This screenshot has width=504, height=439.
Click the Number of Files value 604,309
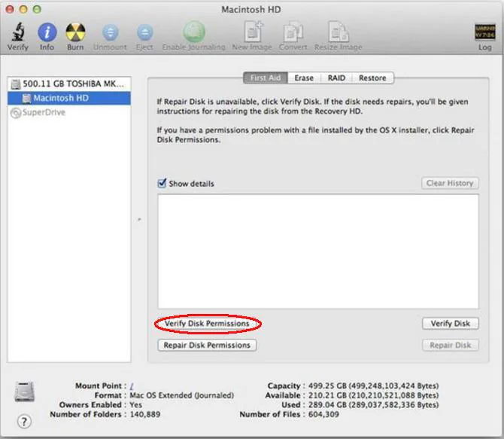[x=323, y=414]
